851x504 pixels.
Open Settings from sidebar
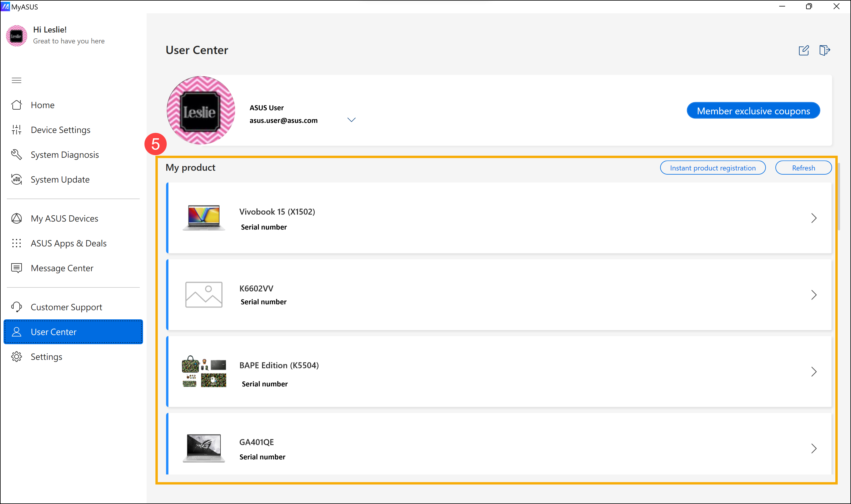tap(73, 357)
